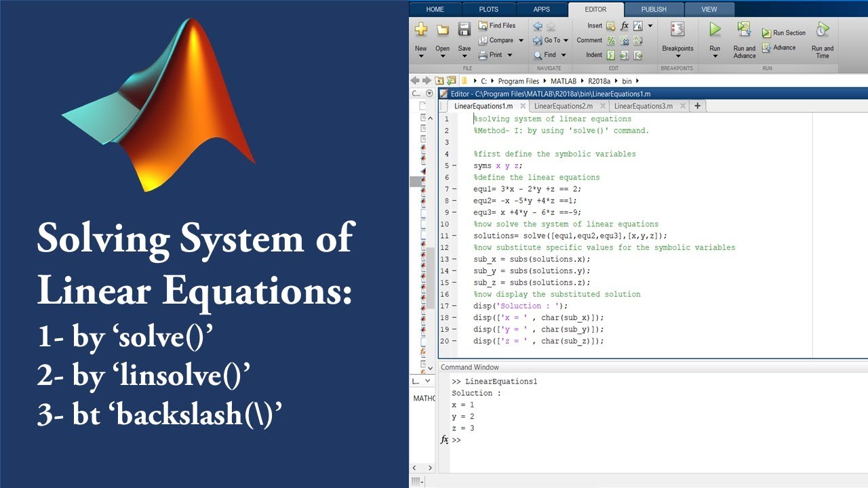Click Run and Advance icon
Screen dimensions: 868x488
744,29
